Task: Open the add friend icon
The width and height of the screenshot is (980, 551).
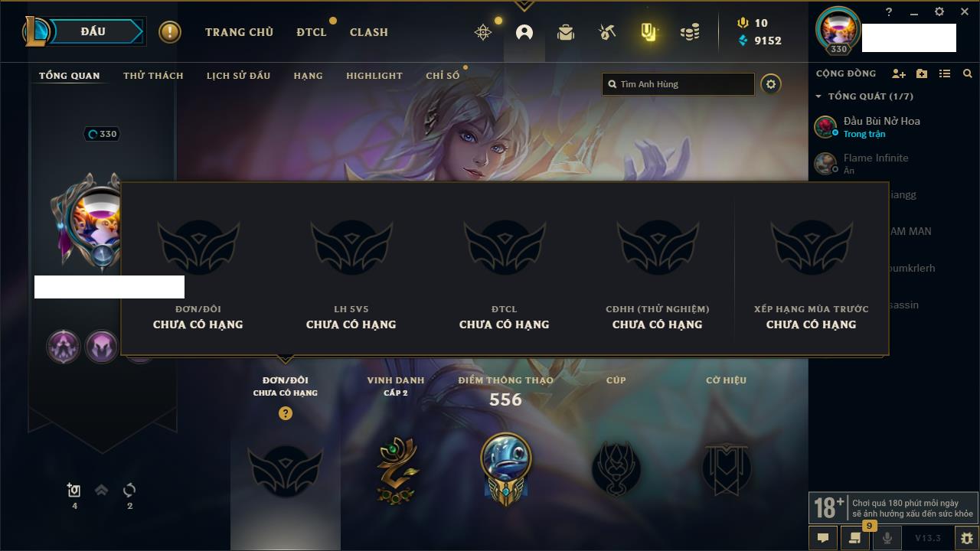Action: pyautogui.click(x=899, y=73)
